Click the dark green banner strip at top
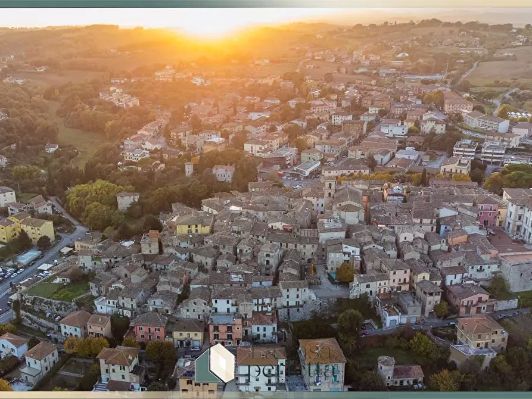 [x=266, y=3]
